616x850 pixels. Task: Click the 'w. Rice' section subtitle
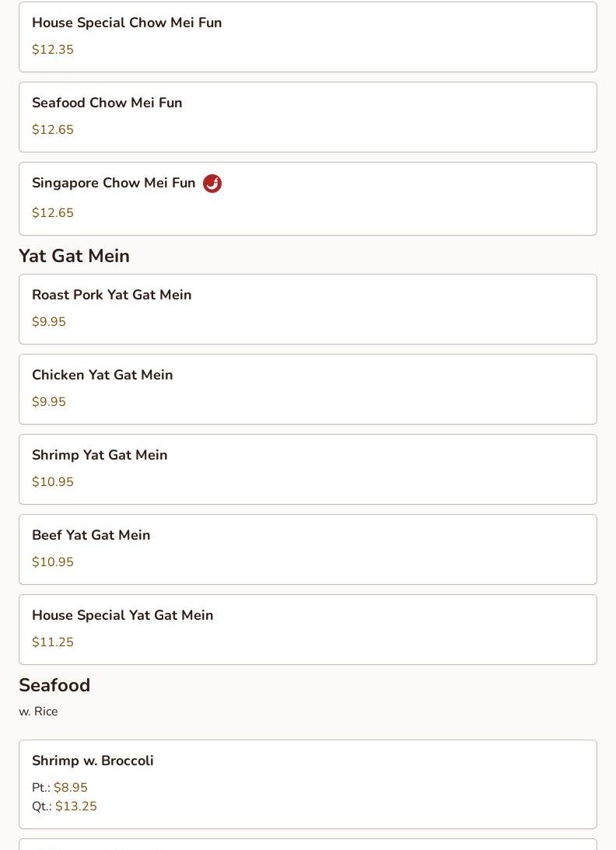pyautogui.click(x=38, y=712)
